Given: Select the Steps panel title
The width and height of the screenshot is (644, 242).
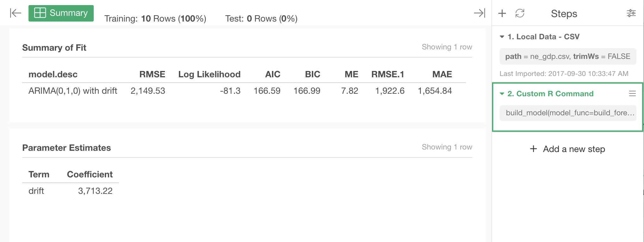Looking at the screenshot, I should [x=564, y=14].
